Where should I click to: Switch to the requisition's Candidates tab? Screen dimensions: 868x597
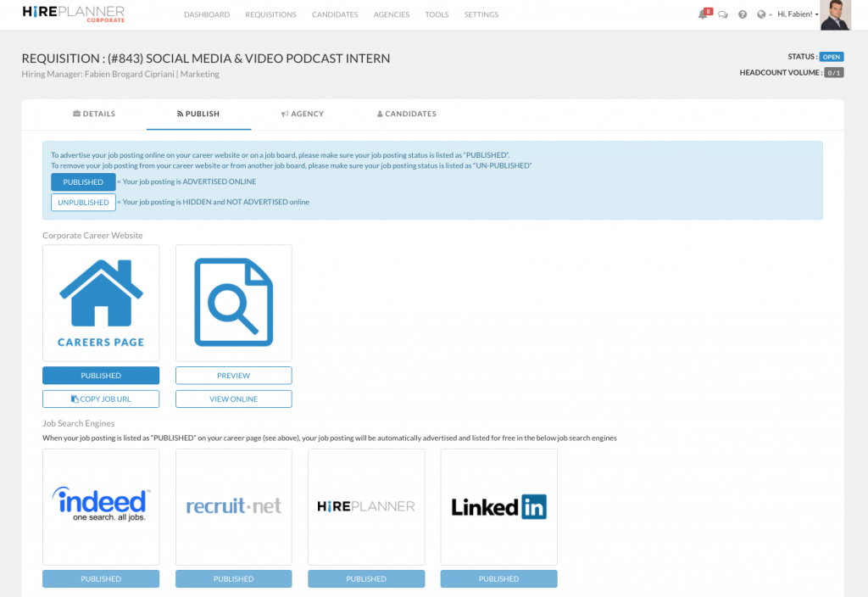pyautogui.click(x=407, y=114)
